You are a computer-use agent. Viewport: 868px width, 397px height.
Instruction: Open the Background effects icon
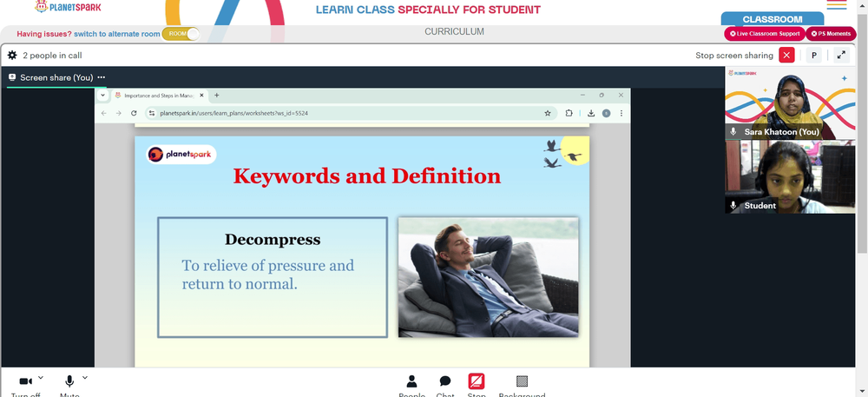(522, 381)
